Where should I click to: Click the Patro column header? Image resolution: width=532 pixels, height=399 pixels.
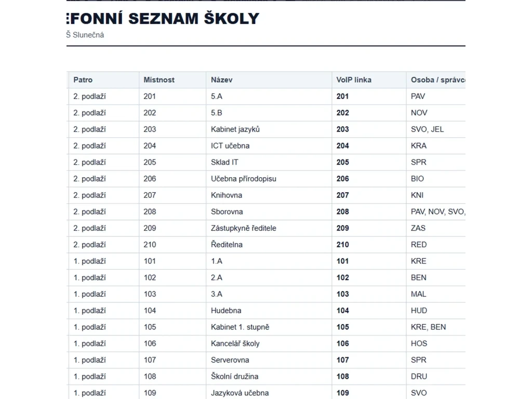[83, 79]
